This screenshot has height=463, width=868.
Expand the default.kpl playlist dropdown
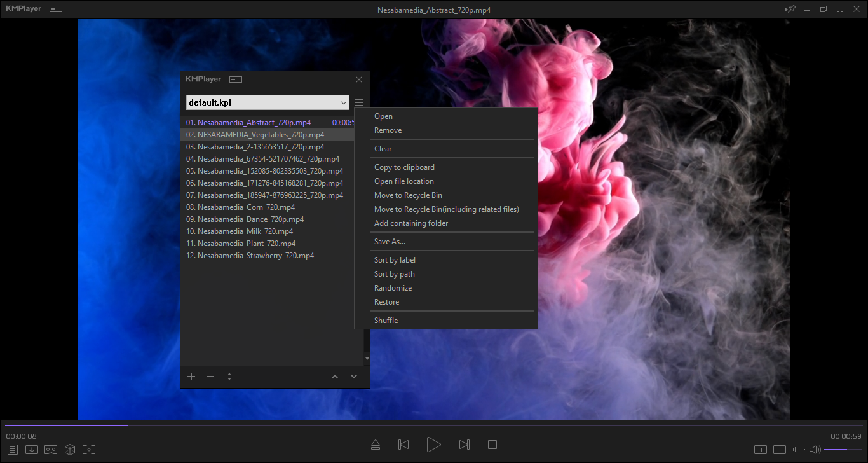pyautogui.click(x=343, y=102)
